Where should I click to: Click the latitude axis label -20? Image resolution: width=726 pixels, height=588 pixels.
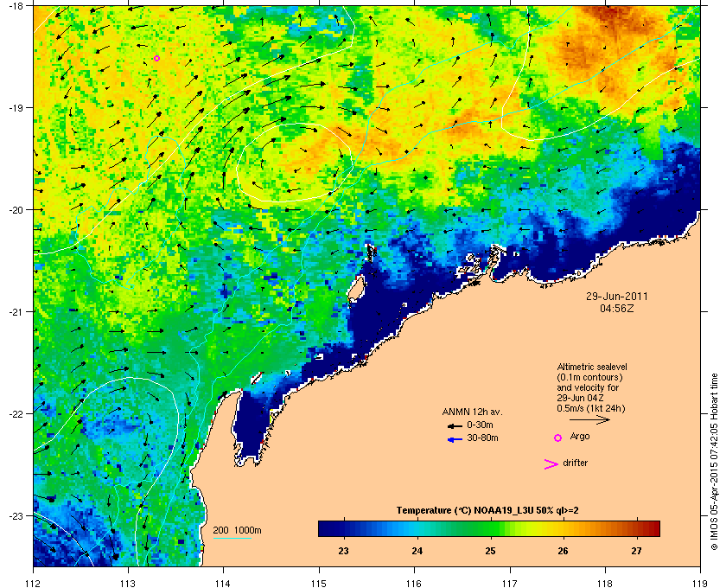click(16, 210)
